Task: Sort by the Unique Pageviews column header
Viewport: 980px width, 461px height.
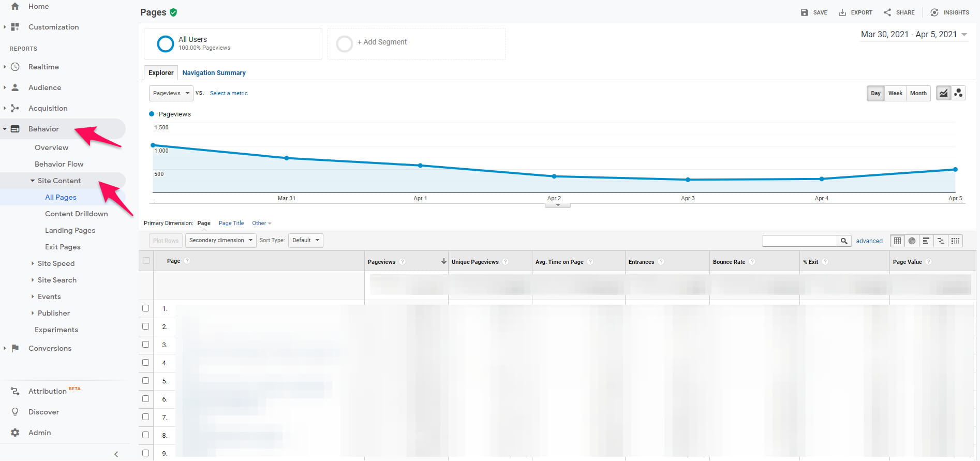Action: click(475, 262)
